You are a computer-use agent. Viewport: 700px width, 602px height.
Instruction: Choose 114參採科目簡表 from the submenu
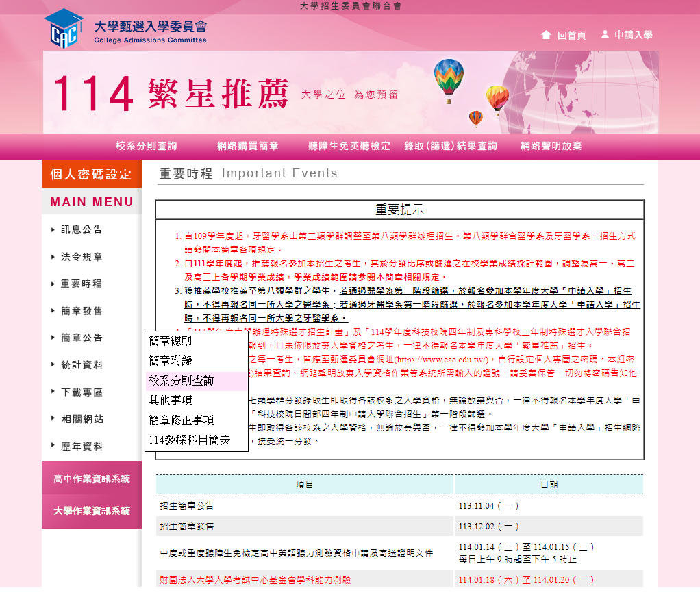[x=197, y=440]
